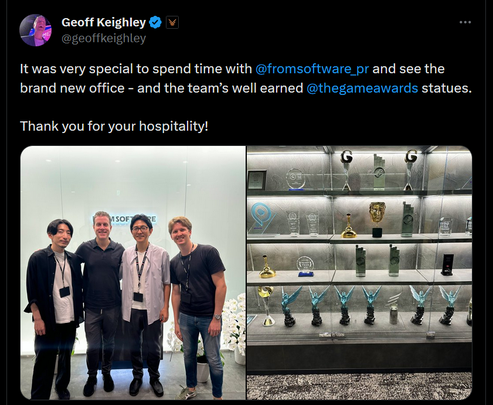The width and height of the screenshot is (493, 405).
Task: Open the @geoffkeighley handle
Action: (x=104, y=38)
